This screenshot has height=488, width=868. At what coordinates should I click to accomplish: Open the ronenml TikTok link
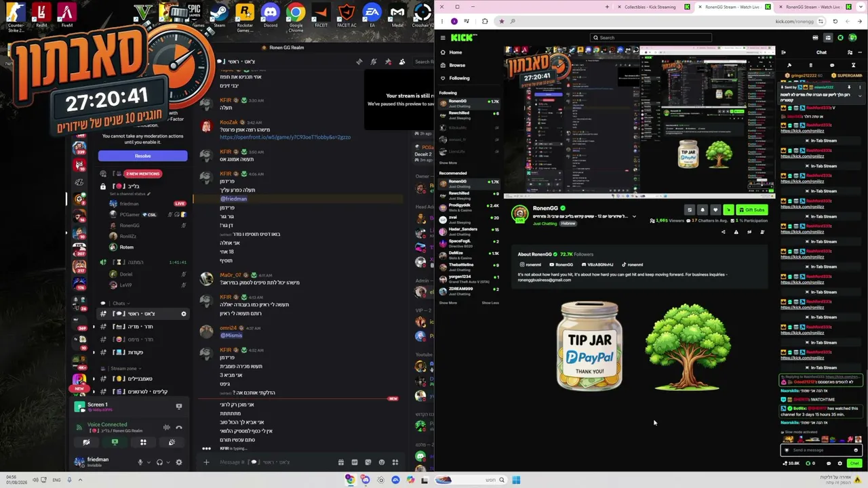tap(632, 264)
